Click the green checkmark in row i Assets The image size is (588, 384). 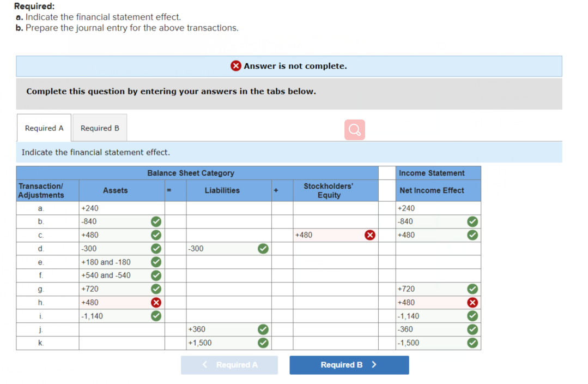(156, 316)
